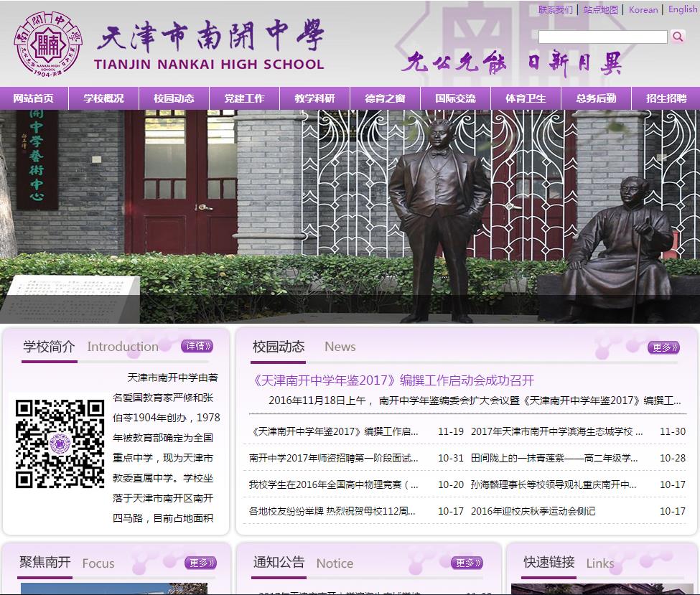700x595 pixels.
Task: Click 更多 button in 通知公告 panel
Action: coord(467,563)
